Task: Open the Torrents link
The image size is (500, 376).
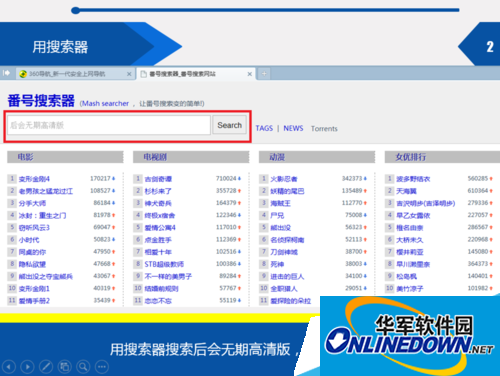Action: click(x=324, y=129)
